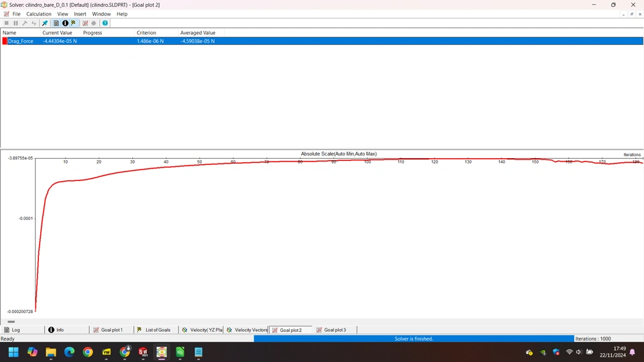Open the green spreadsheet taskbar icon
The width and height of the screenshot is (644, 362).
pos(180,352)
